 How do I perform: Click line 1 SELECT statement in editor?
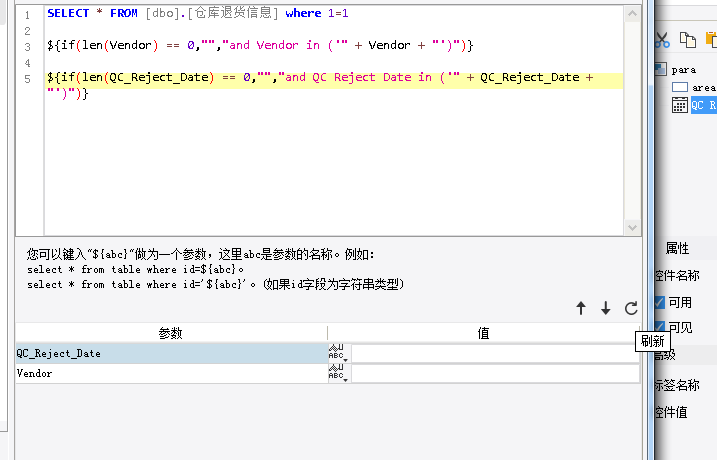[198, 13]
